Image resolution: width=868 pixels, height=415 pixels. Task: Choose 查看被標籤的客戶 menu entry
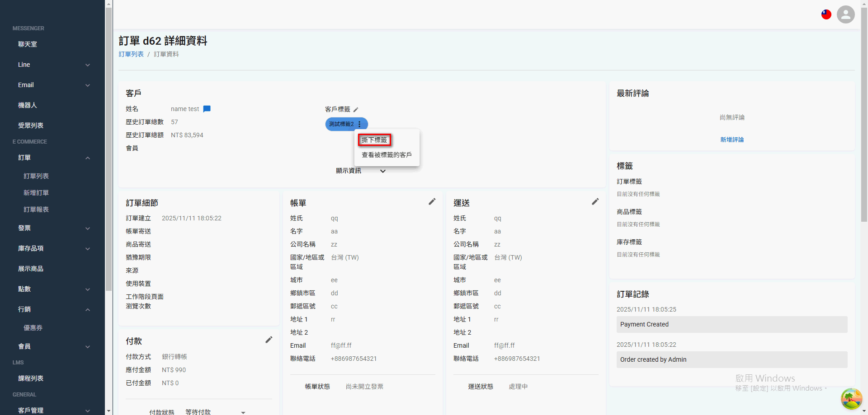(387, 155)
